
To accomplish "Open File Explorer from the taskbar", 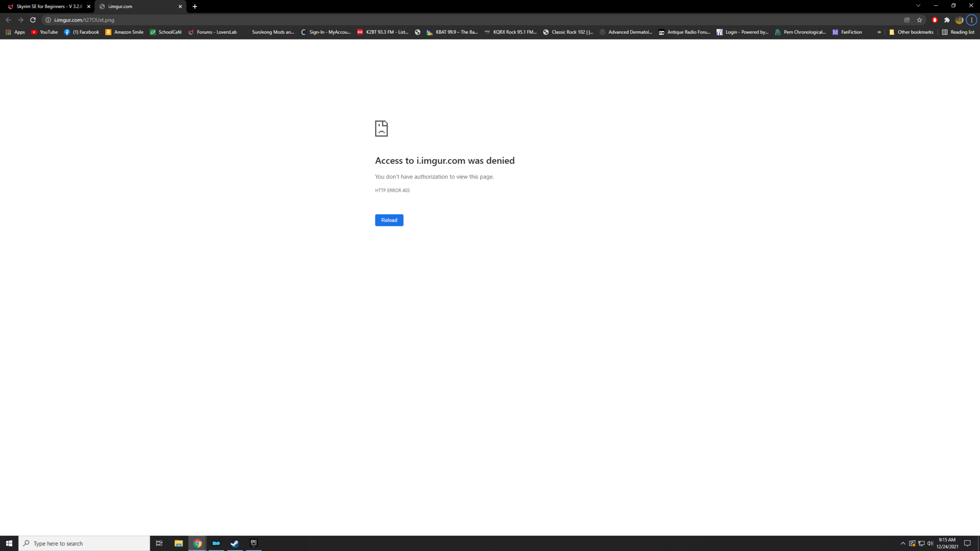I will click(179, 543).
